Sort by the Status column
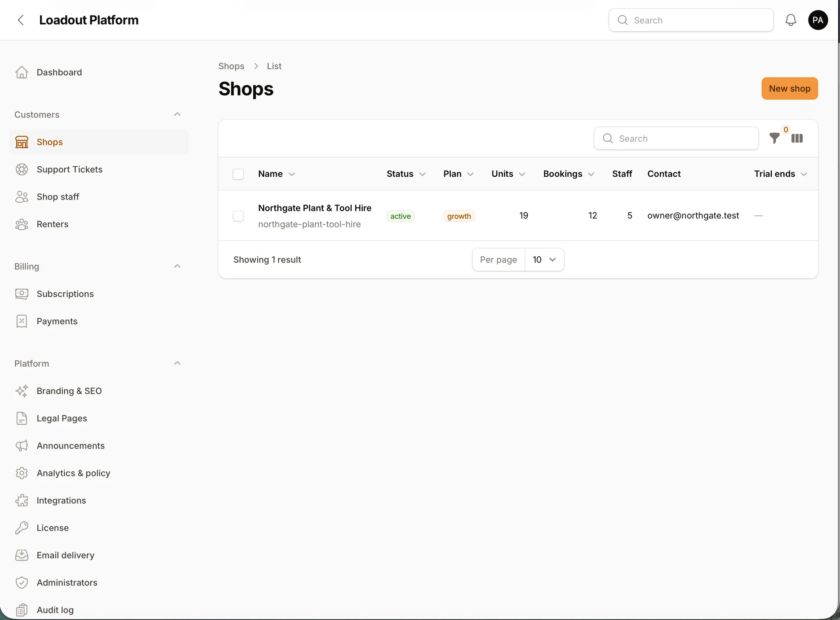Image resolution: width=840 pixels, height=620 pixels. tap(406, 174)
